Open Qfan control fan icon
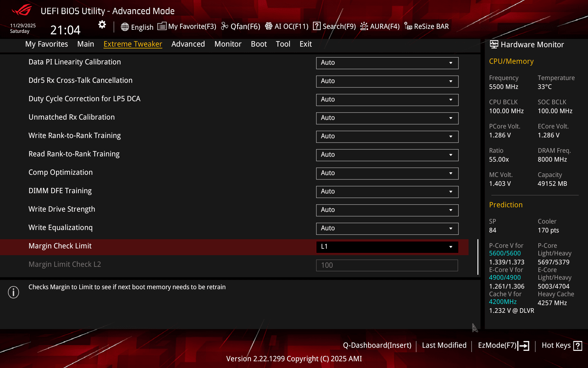The height and width of the screenshot is (368, 588). click(x=224, y=26)
